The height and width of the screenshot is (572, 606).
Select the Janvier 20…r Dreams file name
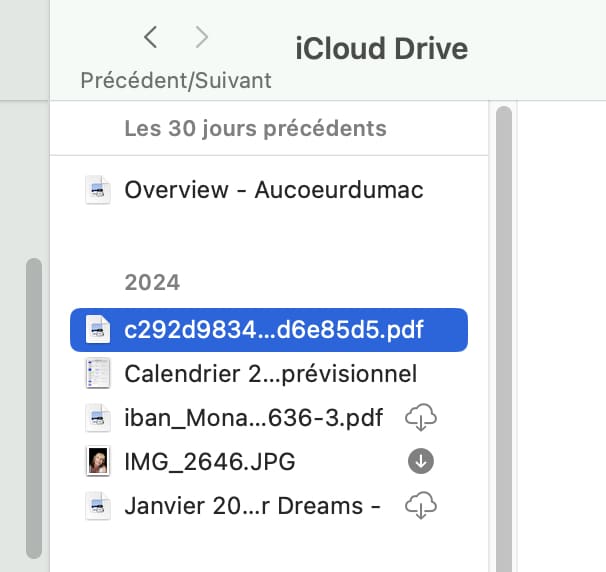tap(252, 506)
